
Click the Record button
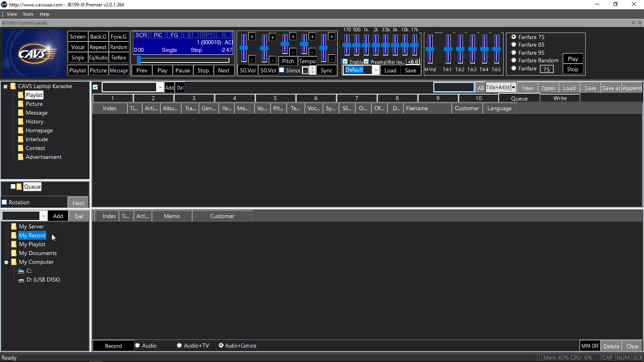pos(114,346)
